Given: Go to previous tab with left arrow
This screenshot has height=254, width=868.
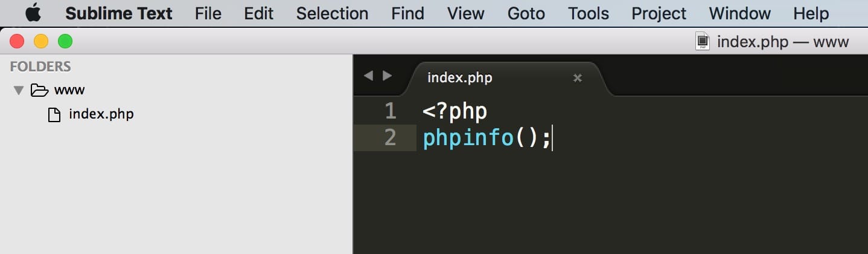Looking at the screenshot, I should tap(368, 76).
